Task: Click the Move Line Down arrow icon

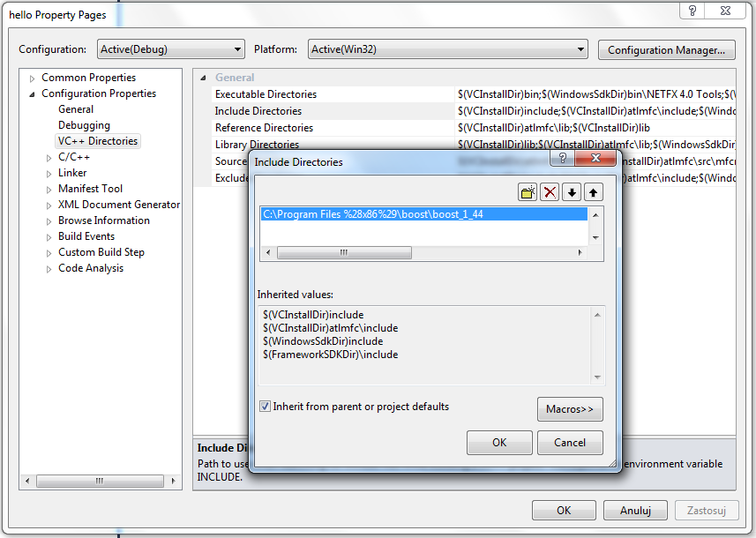Action: 572,192
